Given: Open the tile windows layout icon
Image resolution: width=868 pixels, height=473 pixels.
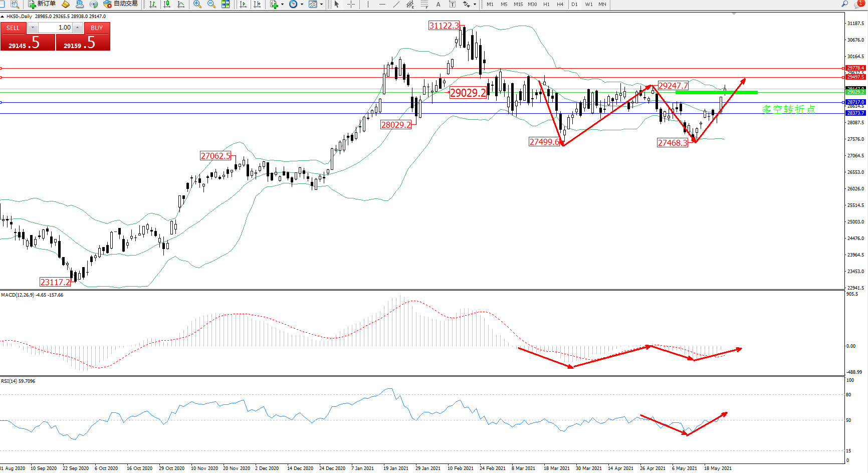Looking at the screenshot, I should click(x=226, y=4).
